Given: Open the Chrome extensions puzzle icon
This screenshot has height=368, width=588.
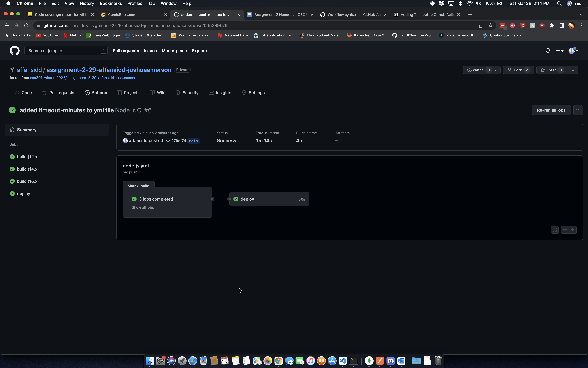Looking at the screenshot, I should pos(552,25).
